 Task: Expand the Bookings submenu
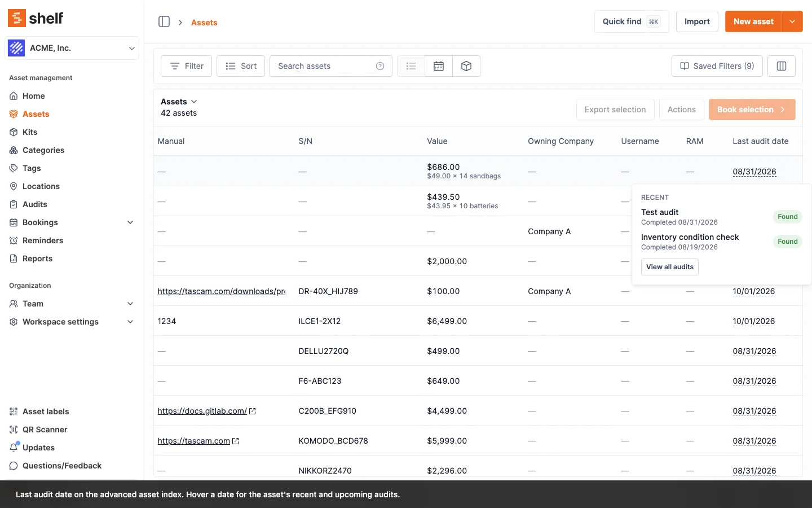[x=130, y=222]
